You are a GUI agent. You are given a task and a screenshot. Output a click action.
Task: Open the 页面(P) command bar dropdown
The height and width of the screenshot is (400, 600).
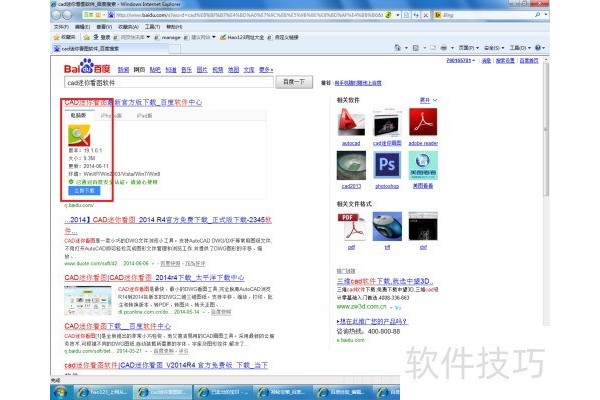click(468, 47)
